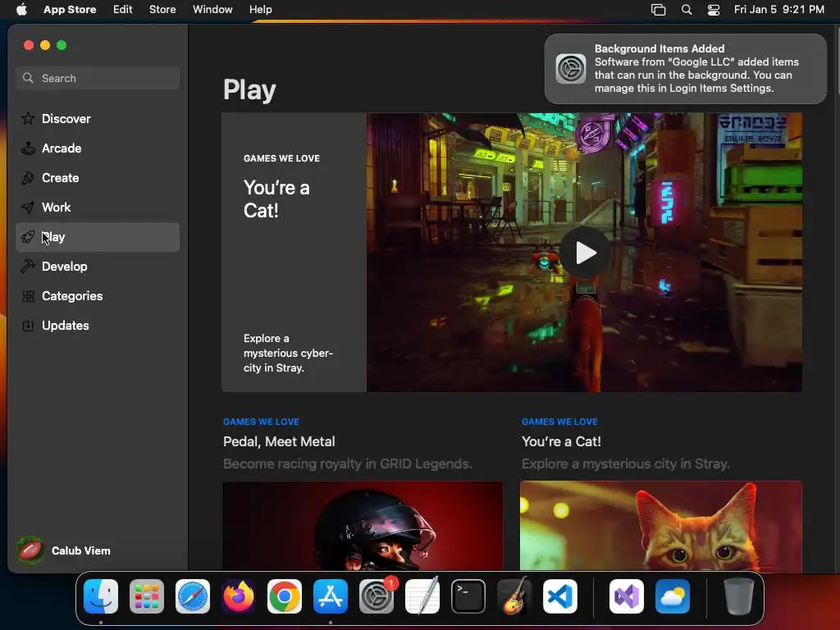Select Create in the sidebar
Screen dimensions: 840x630
pyautogui.click(x=98, y=177)
